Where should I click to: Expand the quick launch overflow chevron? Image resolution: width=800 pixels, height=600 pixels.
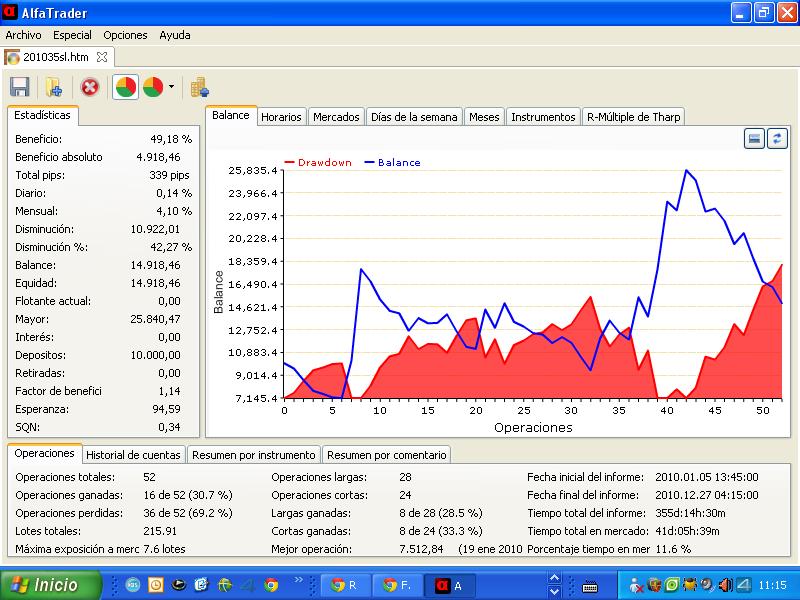(298, 581)
